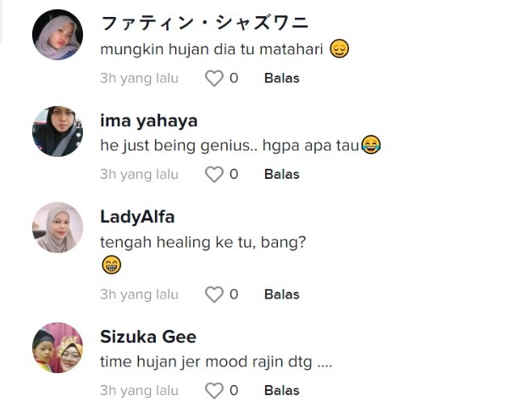Viewport: 532px width, 413px height.
Task: Like Sizuka Gee's comment with heart
Action: click(x=214, y=391)
